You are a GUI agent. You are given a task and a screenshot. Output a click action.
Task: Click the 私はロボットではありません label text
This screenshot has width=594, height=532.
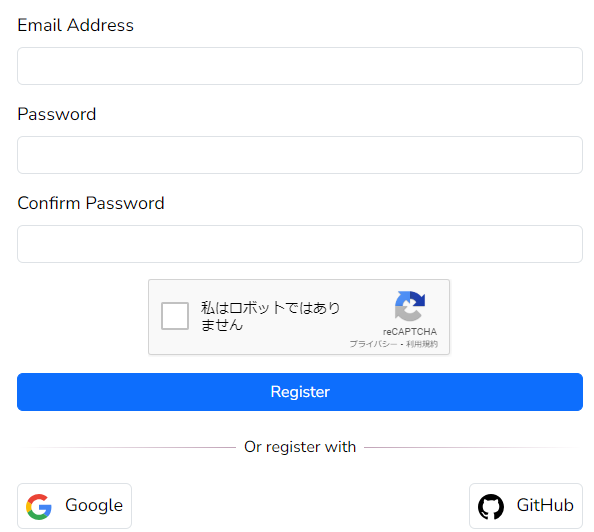270,316
